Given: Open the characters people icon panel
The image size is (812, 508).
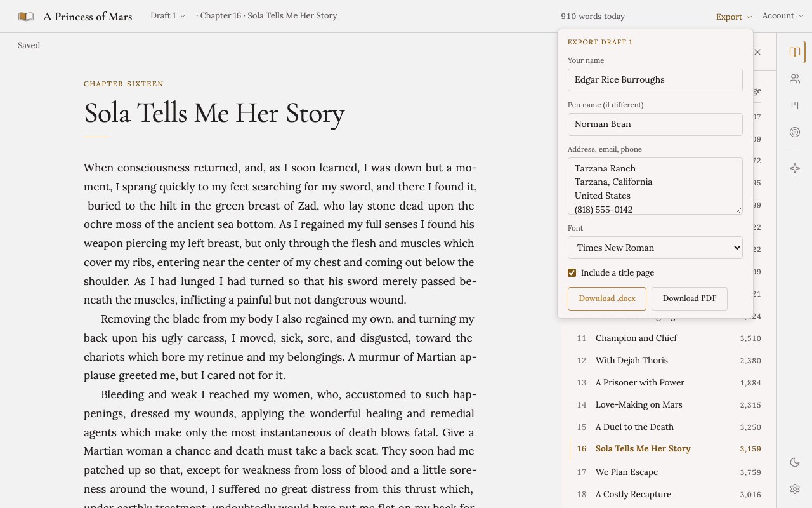Looking at the screenshot, I should [794, 79].
